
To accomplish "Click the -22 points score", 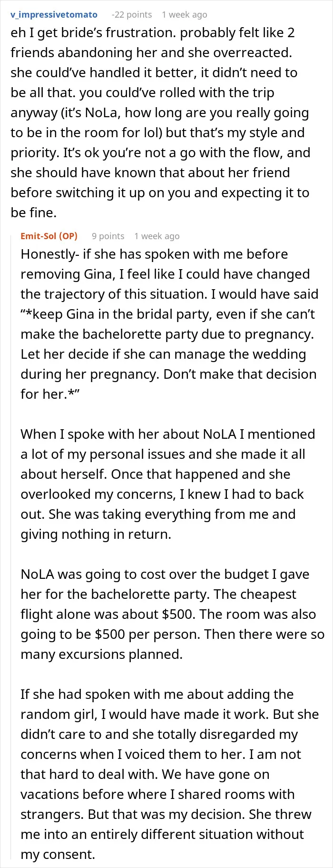I will click(x=131, y=15).
